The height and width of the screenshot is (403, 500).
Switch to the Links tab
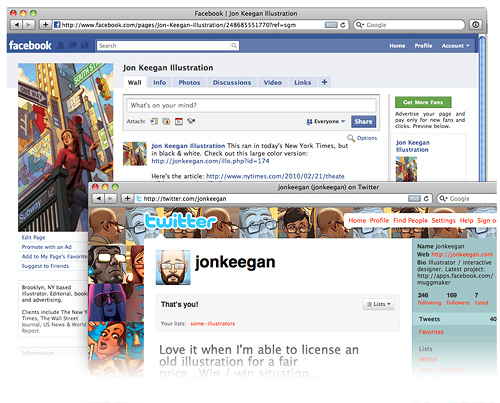pyautogui.click(x=303, y=82)
